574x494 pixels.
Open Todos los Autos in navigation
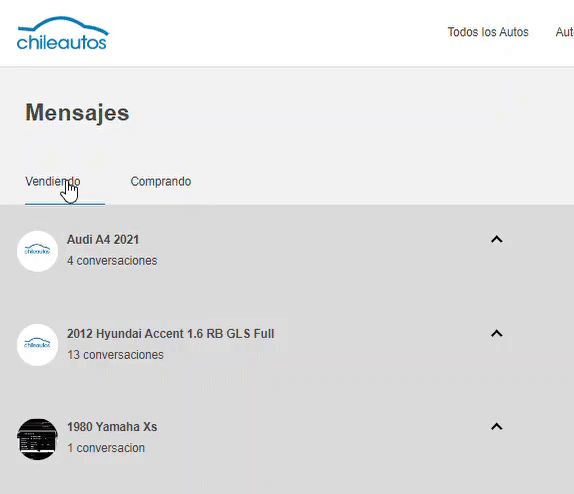(488, 32)
